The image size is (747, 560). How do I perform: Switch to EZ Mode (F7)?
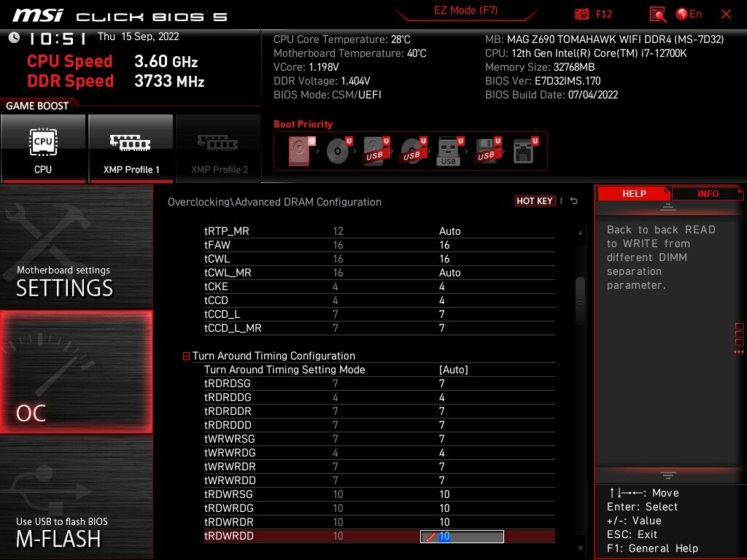pos(465,10)
